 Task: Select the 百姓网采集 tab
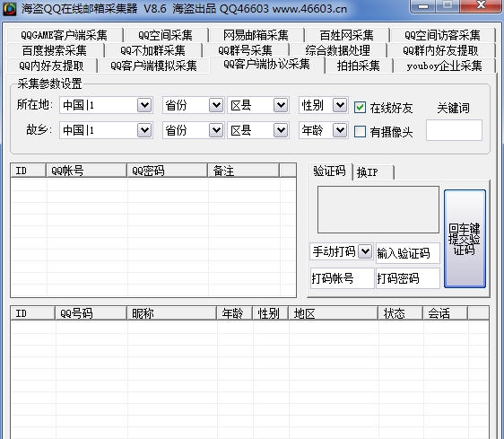pos(347,35)
